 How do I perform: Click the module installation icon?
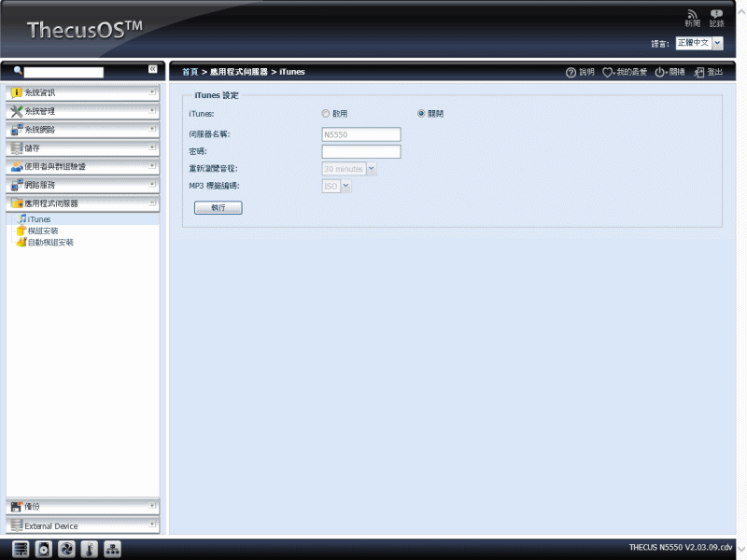[x=21, y=231]
